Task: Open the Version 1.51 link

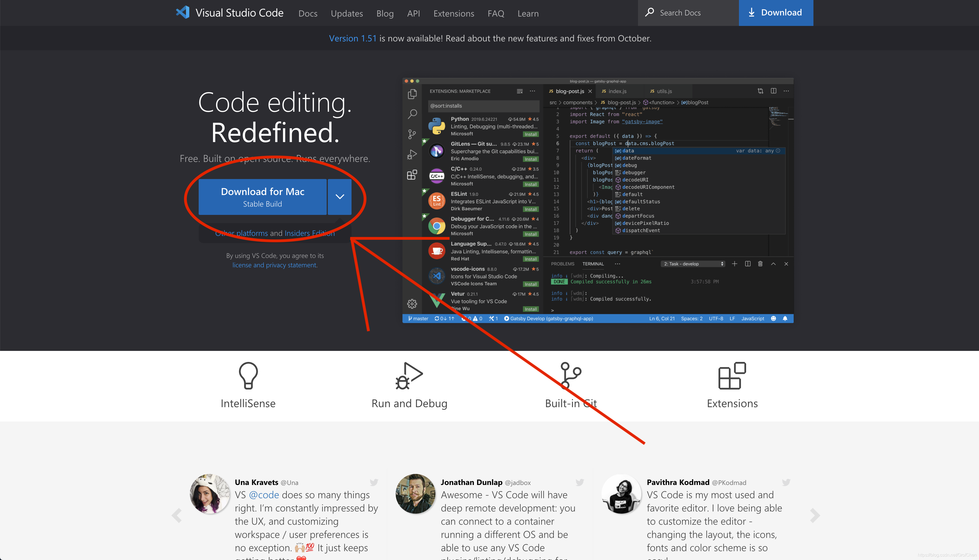Action: (x=352, y=38)
